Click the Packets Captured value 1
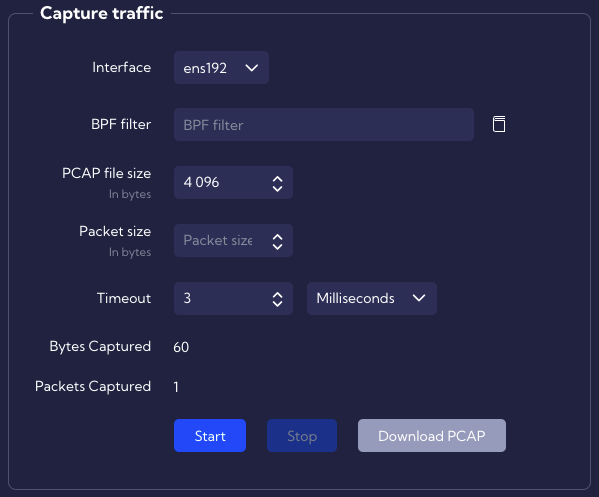 [176, 387]
